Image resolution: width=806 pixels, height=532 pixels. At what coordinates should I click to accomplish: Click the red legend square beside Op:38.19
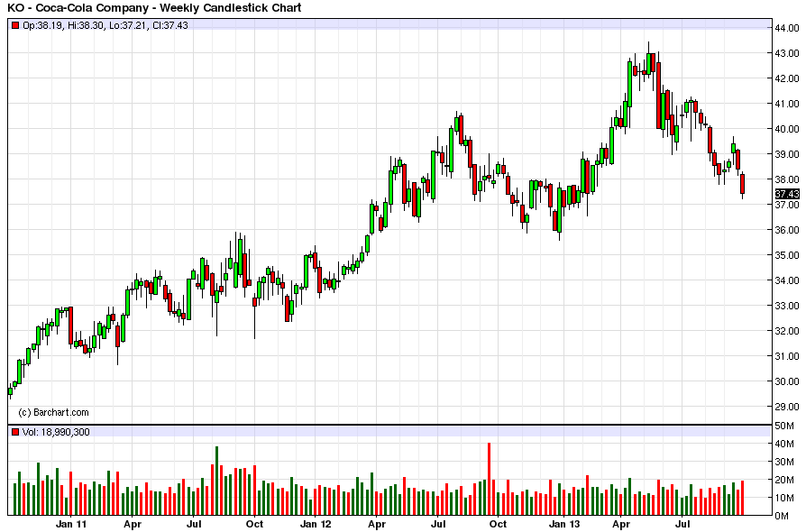(x=15, y=25)
